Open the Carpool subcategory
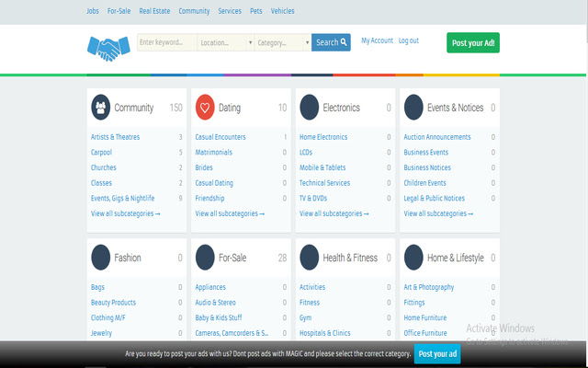 [101, 153]
